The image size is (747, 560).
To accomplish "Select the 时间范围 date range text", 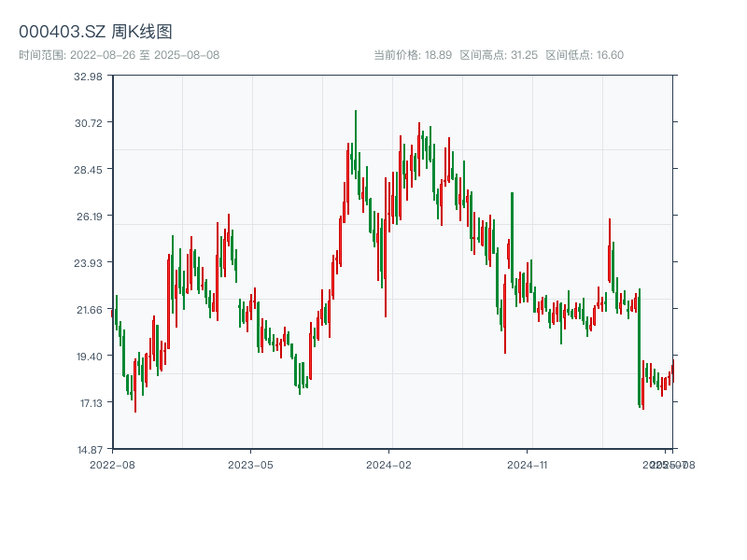I will tap(119, 55).
